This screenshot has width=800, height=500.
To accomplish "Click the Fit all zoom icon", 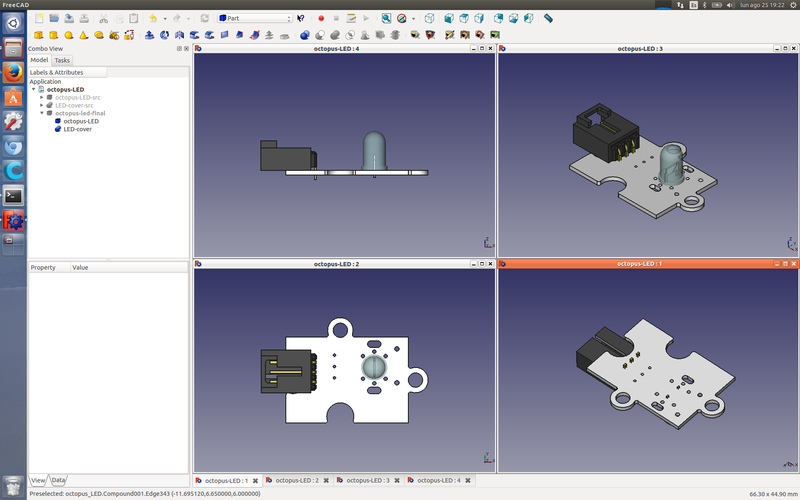I will pyautogui.click(x=386, y=18).
